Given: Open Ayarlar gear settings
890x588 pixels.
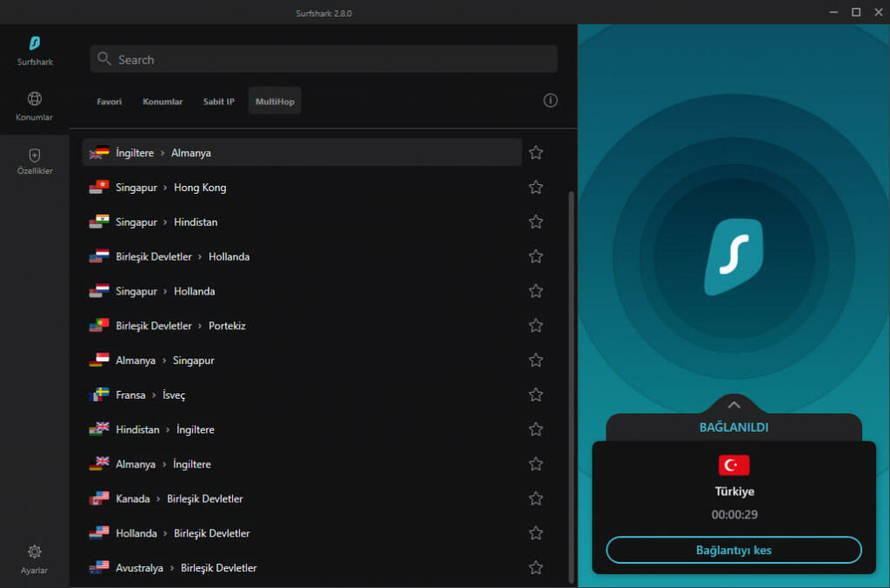Looking at the screenshot, I should (x=34, y=559).
